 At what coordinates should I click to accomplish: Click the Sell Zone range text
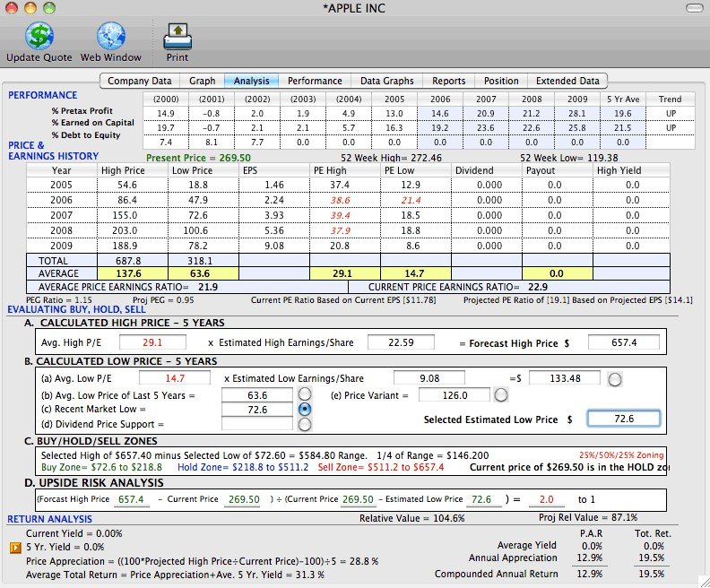coord(381,467)
